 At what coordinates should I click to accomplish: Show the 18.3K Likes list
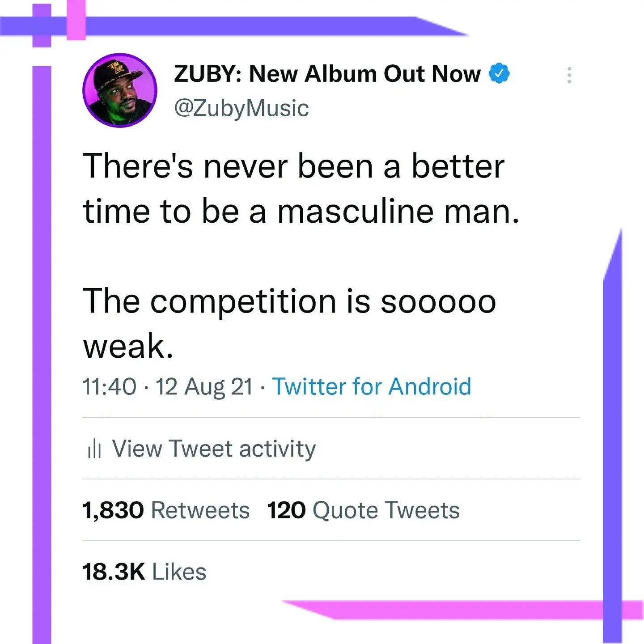(x=144, y=572)
